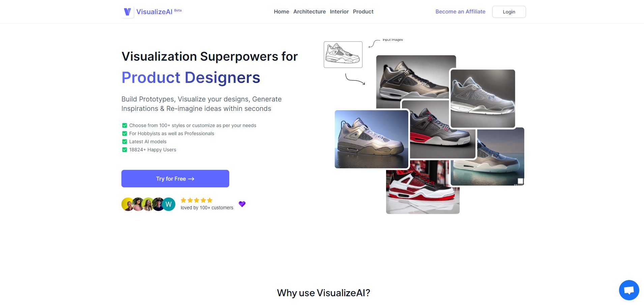Click checkmark beside 100+ styles item
Screen dimensions: 644x306
coord(124,125)
